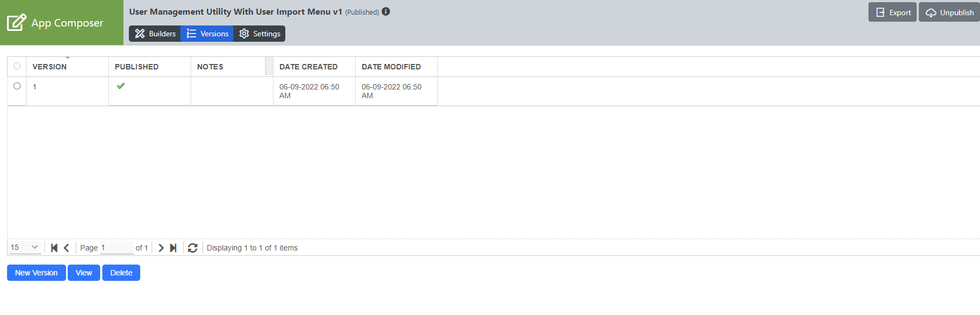980x315 pixels.
Task: Jump to last page icon
Action: (173, 248)
